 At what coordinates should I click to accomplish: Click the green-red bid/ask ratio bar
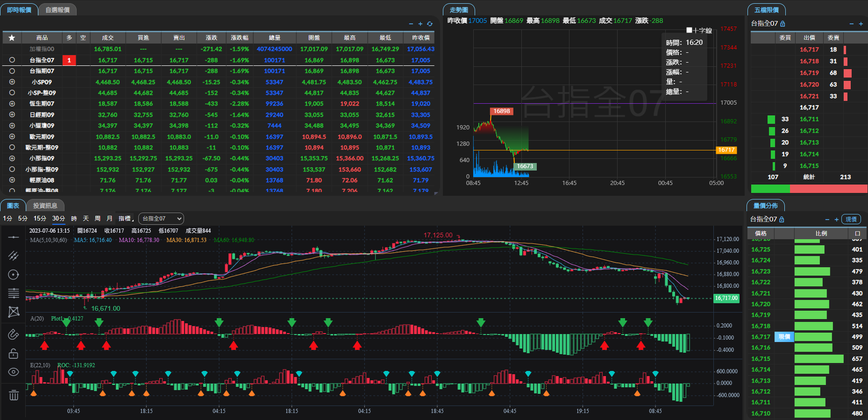pyautogui.click(x=809, y=189)
